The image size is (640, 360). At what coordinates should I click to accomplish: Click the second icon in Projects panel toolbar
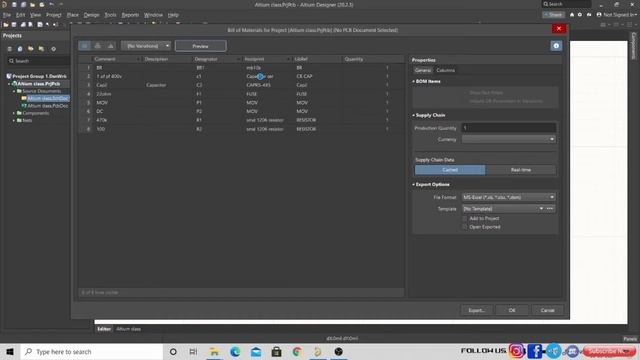pos(20,49)
